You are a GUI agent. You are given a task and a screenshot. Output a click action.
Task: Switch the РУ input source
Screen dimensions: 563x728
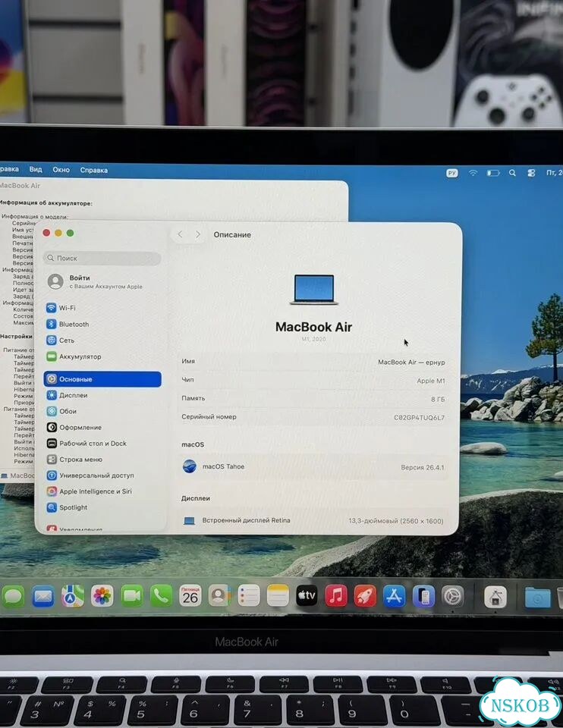(452, 173)
